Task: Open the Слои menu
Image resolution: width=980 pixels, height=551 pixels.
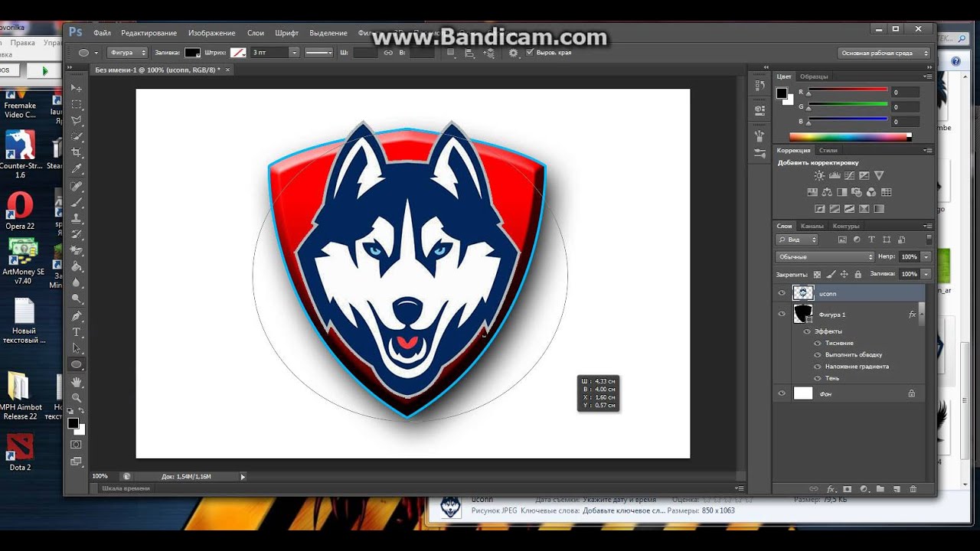Action: click(x=255, y=33)
